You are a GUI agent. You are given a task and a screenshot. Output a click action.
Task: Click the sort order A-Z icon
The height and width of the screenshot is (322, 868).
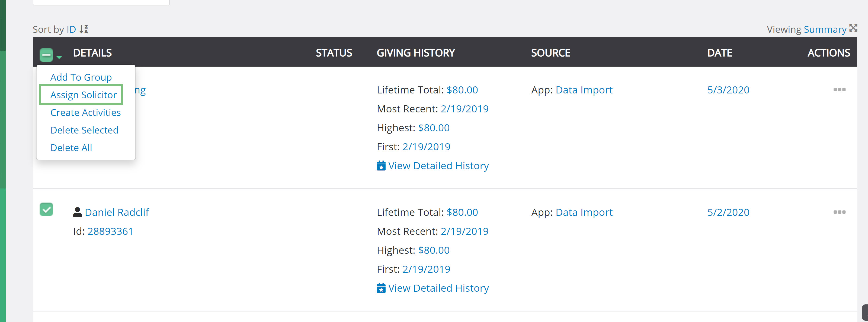click(84, 29)
